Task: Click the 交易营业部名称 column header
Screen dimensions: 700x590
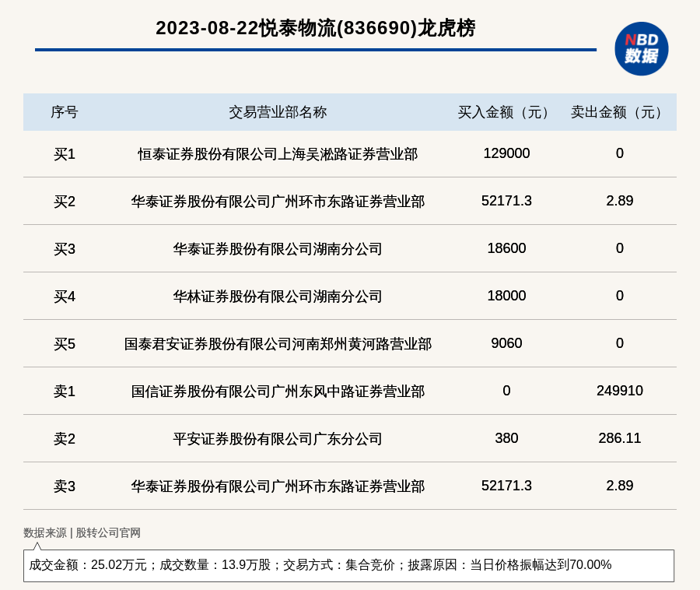Action: 278,112
